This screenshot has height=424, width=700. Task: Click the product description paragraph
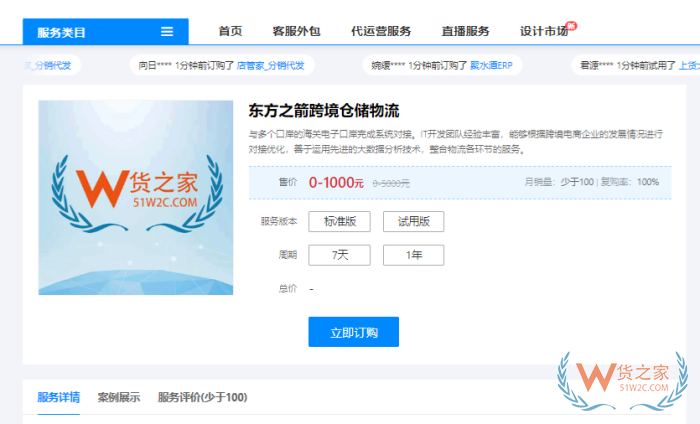pyautogui.click(x=455, y=141)
